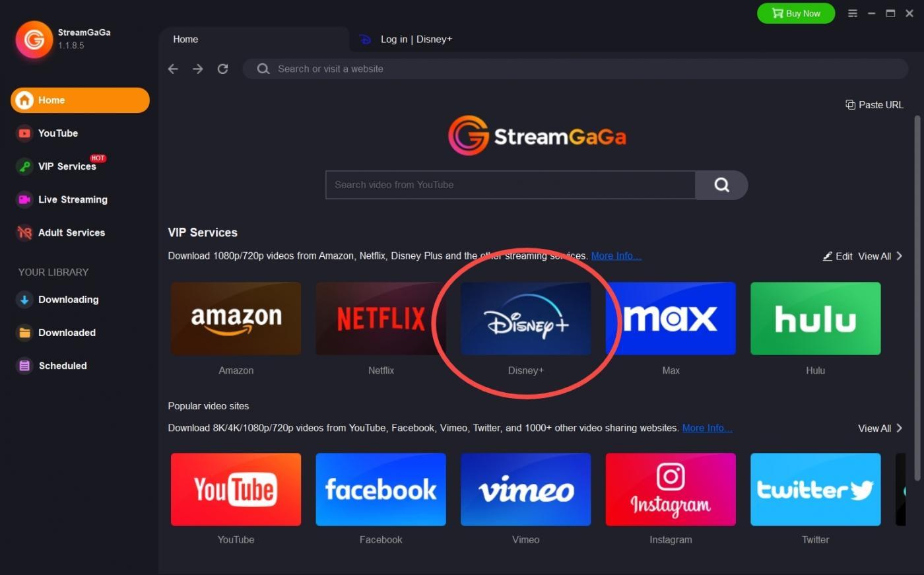924x575 pixels.
Task: Switch to the Log in | Disney+ tab
Action: click(x=406, y=40)
